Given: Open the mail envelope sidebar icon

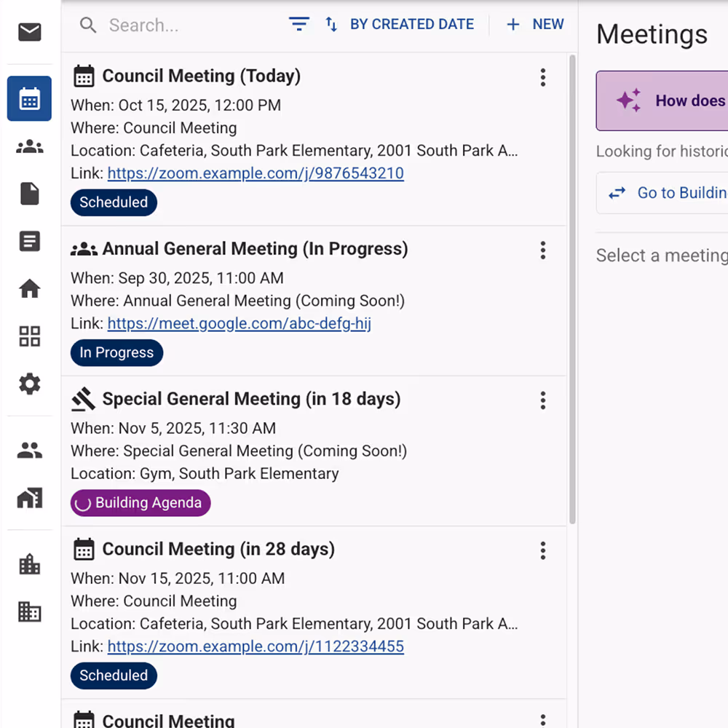Looking at the screenshot, I should click(30, 32).
